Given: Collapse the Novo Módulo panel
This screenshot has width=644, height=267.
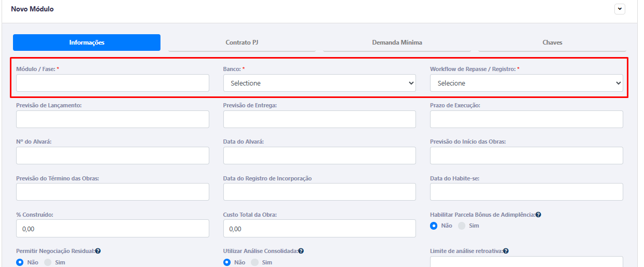Looking at the screenshot, I should pos(620,9).
